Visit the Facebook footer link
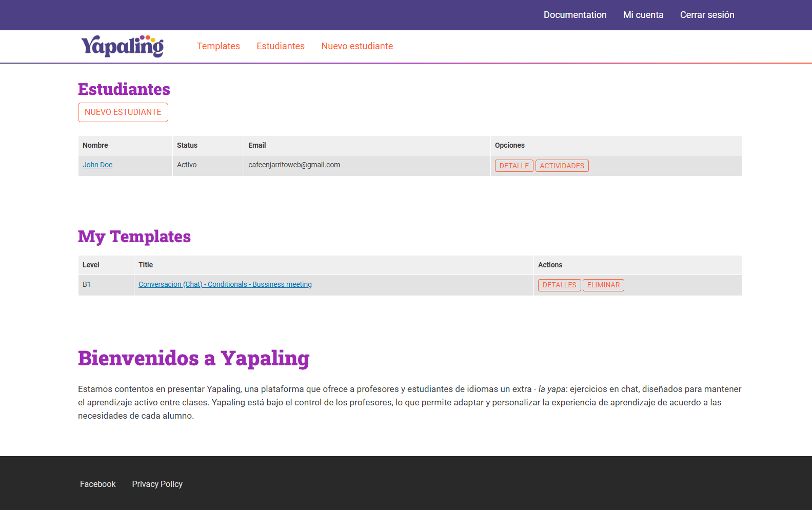Screen dimensions: 812x510 coord(98,484)
